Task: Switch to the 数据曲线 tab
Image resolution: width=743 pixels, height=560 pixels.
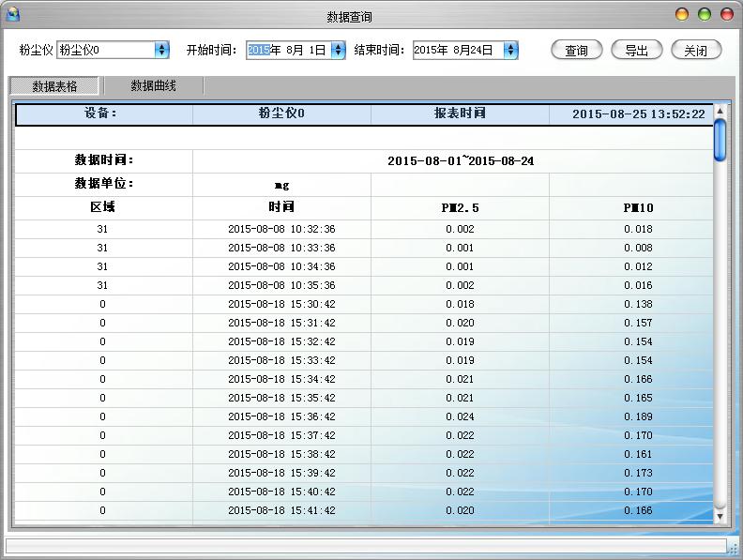Action: point(153,86)
